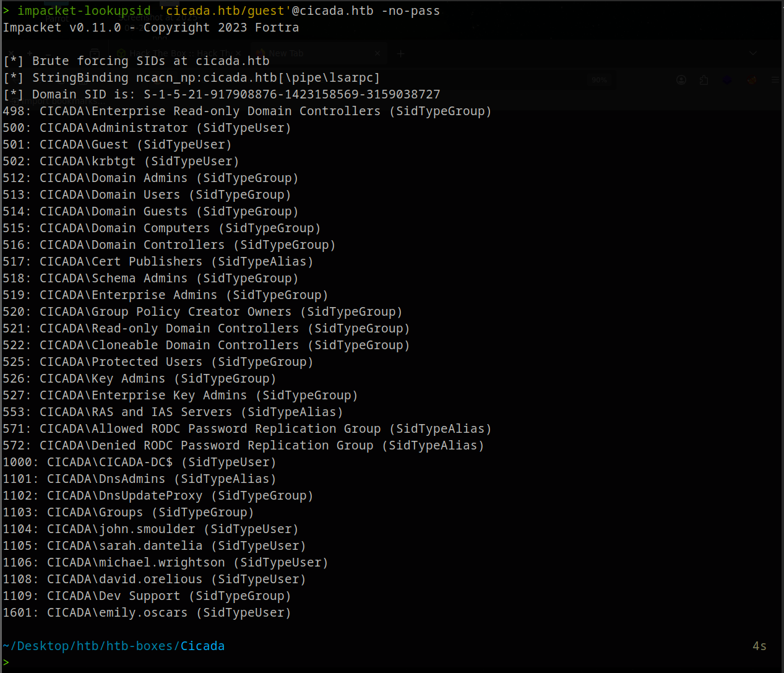
Task: Click the 1102 DnsUpdateProxy row
Action: click(158, 495)
